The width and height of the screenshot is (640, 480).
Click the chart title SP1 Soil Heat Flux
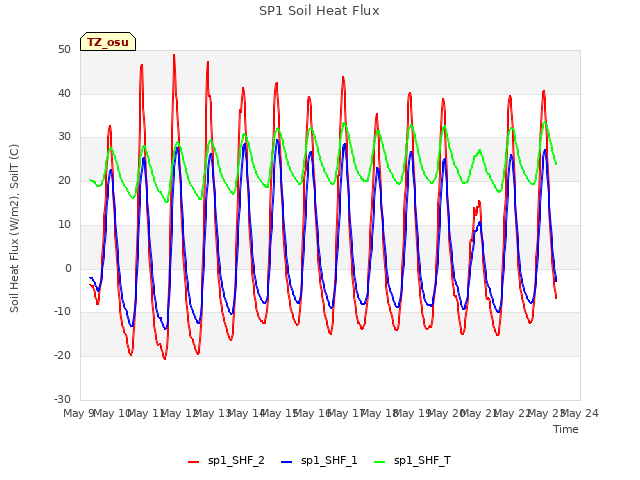click(319, 11)
